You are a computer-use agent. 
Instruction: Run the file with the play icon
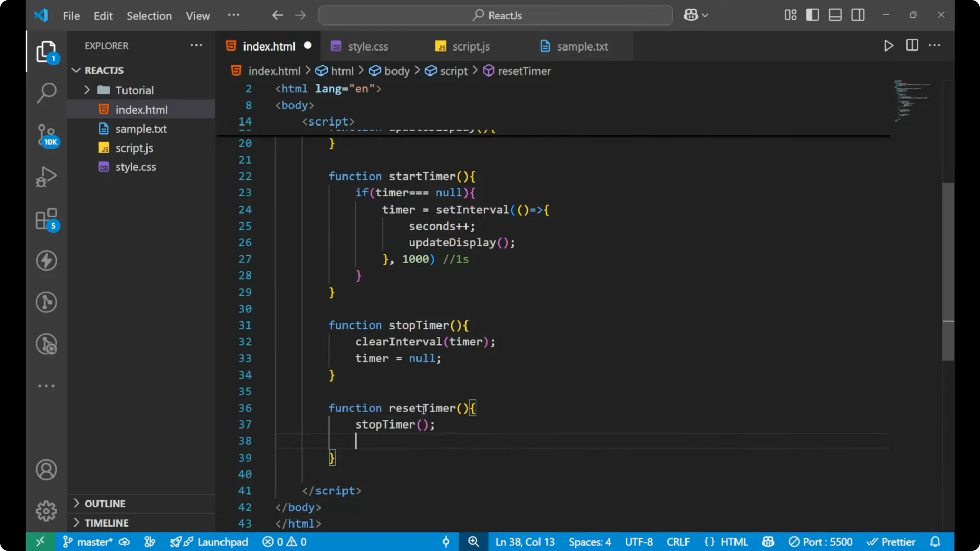click(888, 45)
